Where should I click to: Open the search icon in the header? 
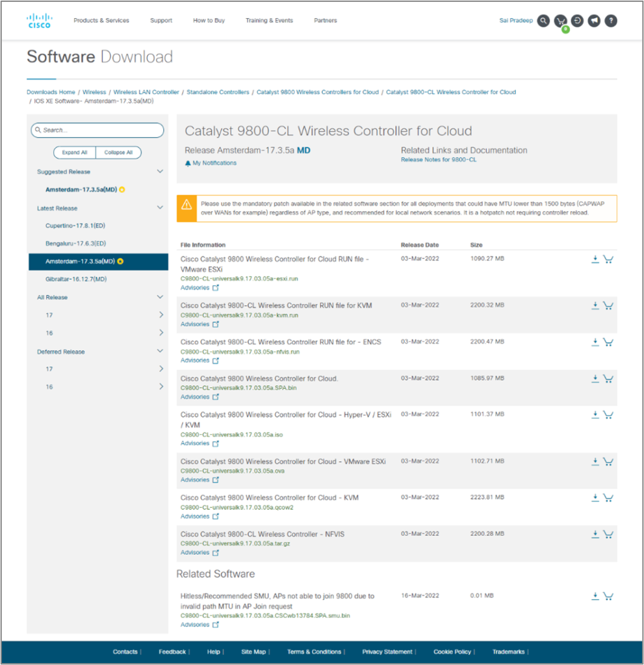click(x=543, y=21)
